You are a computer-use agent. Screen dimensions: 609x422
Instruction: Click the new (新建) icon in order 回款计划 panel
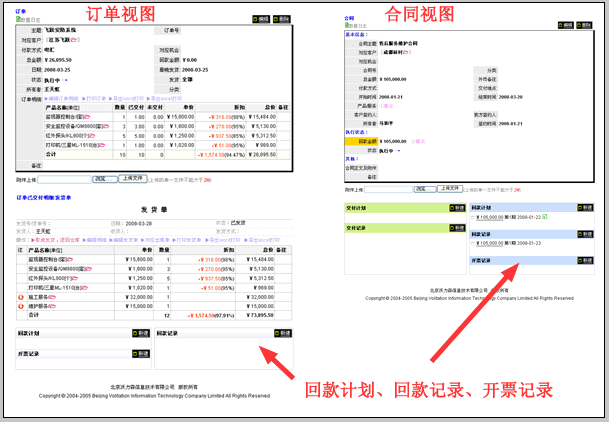point(139,333)
